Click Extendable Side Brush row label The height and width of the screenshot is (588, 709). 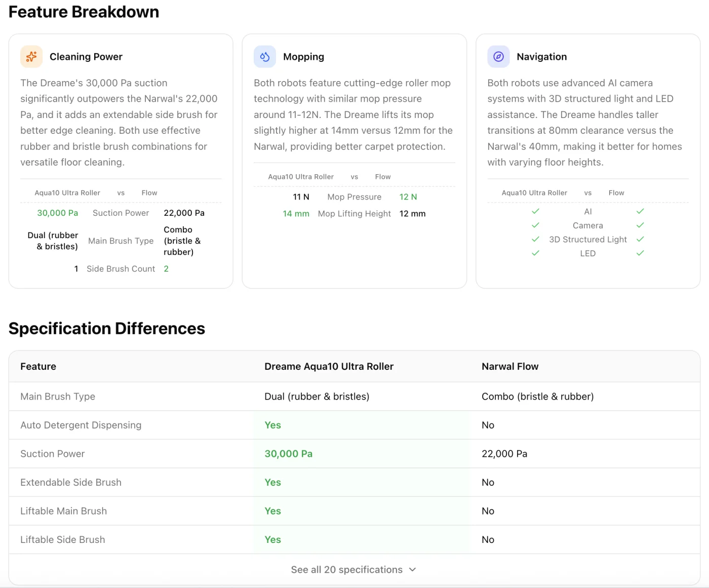coord(71,483)
